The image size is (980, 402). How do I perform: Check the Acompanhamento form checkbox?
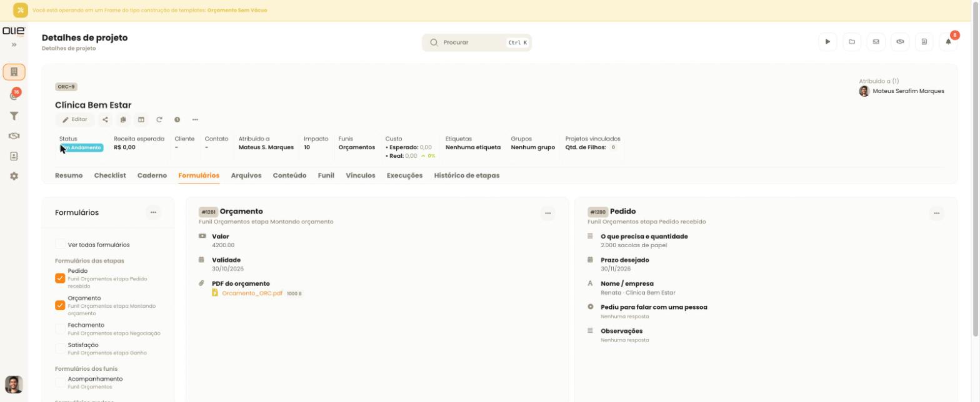[x=60, y=382]
